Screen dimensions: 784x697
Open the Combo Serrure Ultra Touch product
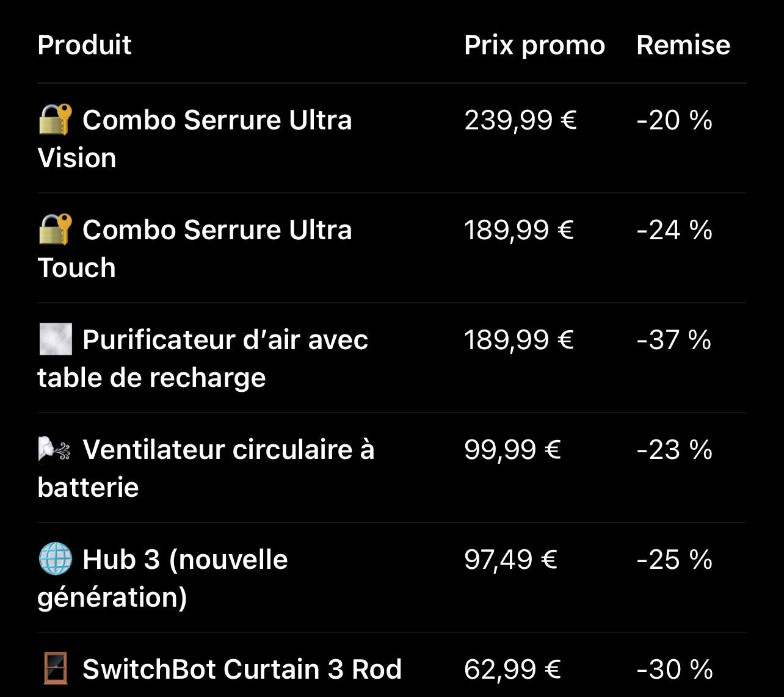[x=217, y=230]
